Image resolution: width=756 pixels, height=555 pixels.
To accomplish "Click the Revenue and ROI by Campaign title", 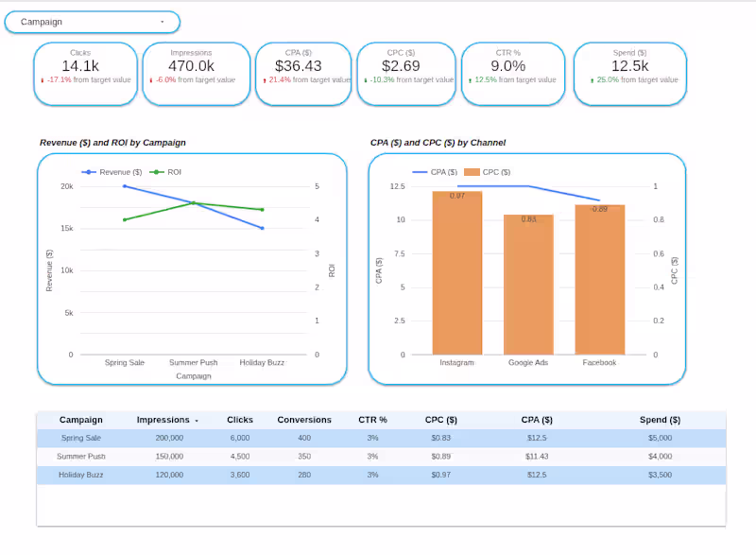I will [112, 143].
